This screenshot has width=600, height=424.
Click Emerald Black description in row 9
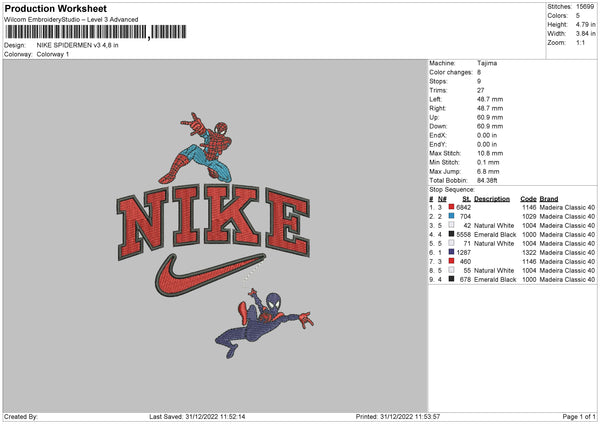pyautogui.click(x=495, y=279)
